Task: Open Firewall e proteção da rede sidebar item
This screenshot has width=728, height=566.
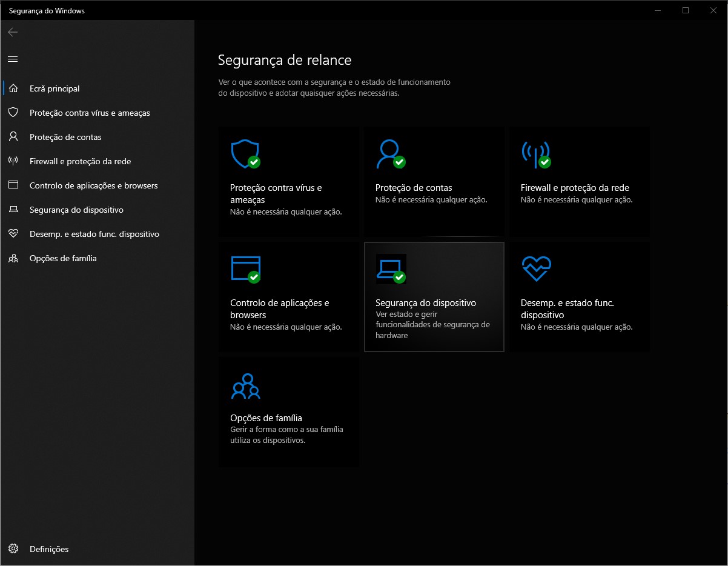Action: point(97,161)
